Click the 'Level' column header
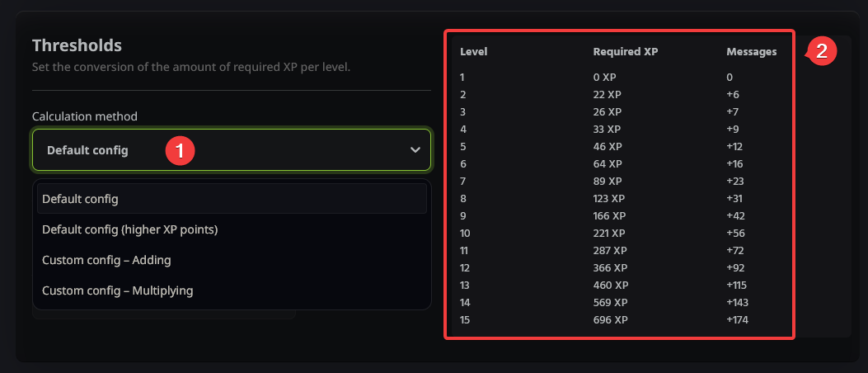868x373 pixels. tap(473, 52)
